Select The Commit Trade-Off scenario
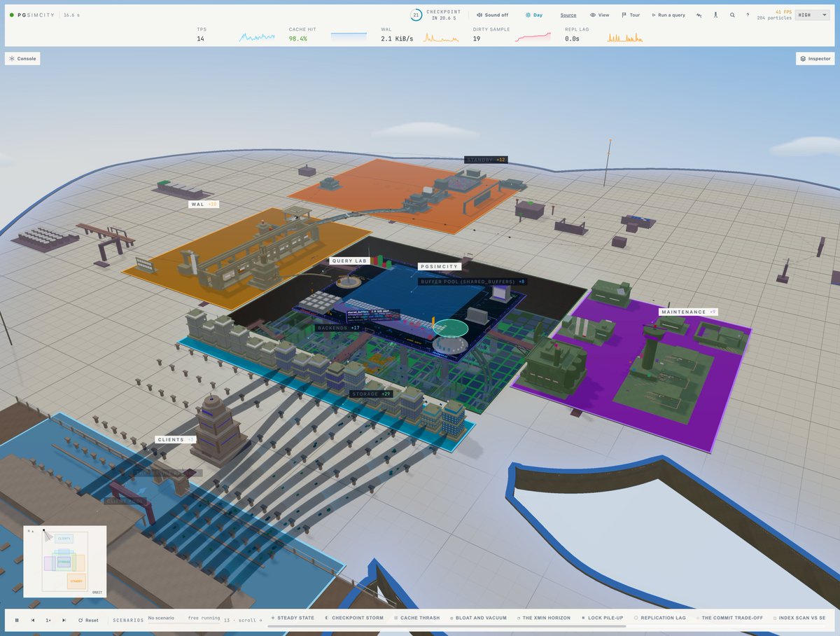This screenshot has height=636, width=840. click(x=729, y=618)
